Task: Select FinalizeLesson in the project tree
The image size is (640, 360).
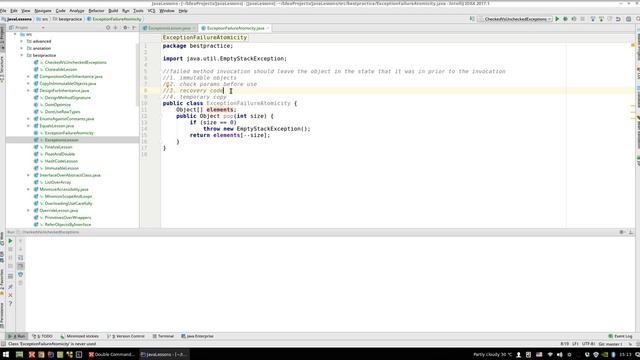Action: point(58,147)
